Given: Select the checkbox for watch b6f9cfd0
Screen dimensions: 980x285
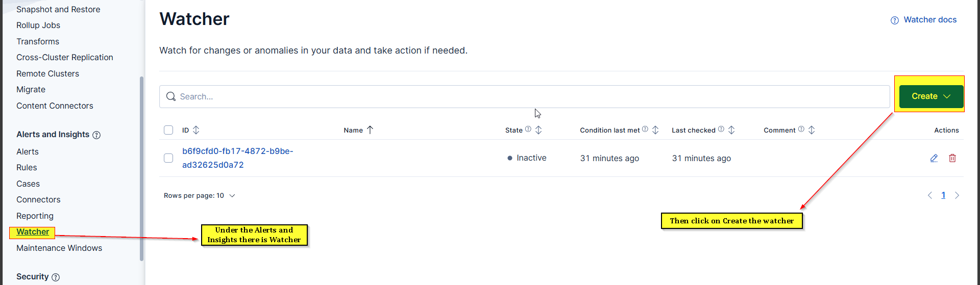Looking at the screenshot, I should tap(168, 158).
